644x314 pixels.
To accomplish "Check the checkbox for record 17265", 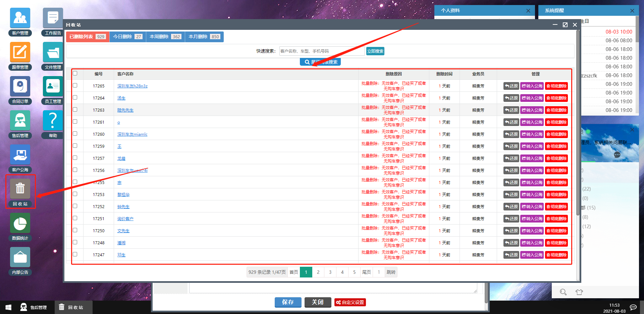I will 75,85.
